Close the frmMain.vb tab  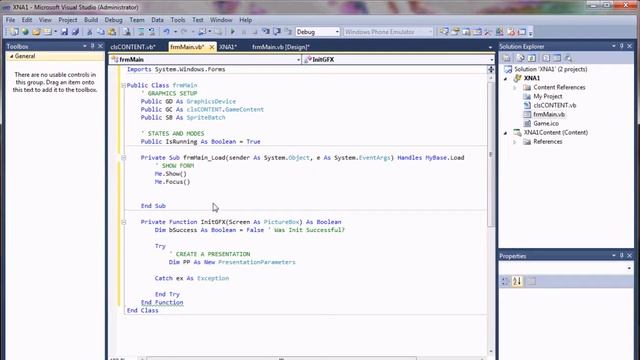[211, 47]
